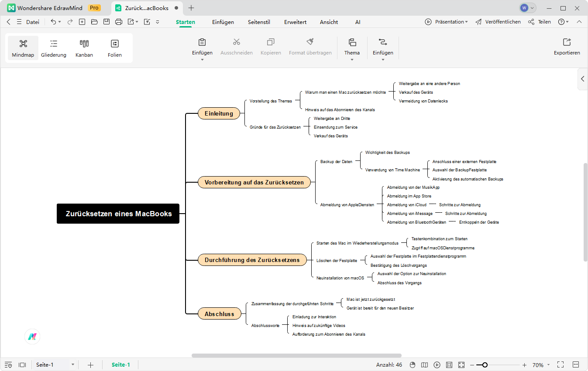
Task: Open the Ansicht ribbon tab
Action: 329,22
